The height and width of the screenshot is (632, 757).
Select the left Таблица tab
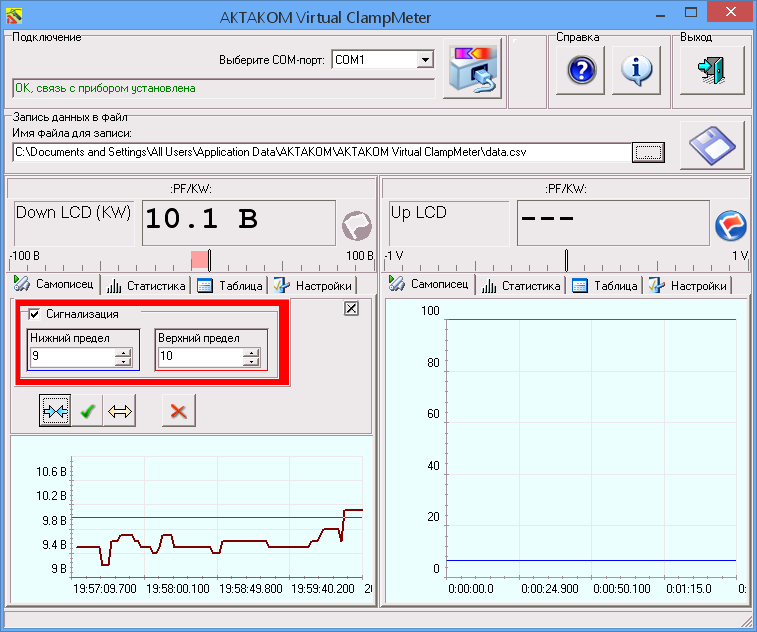point(230,286)
